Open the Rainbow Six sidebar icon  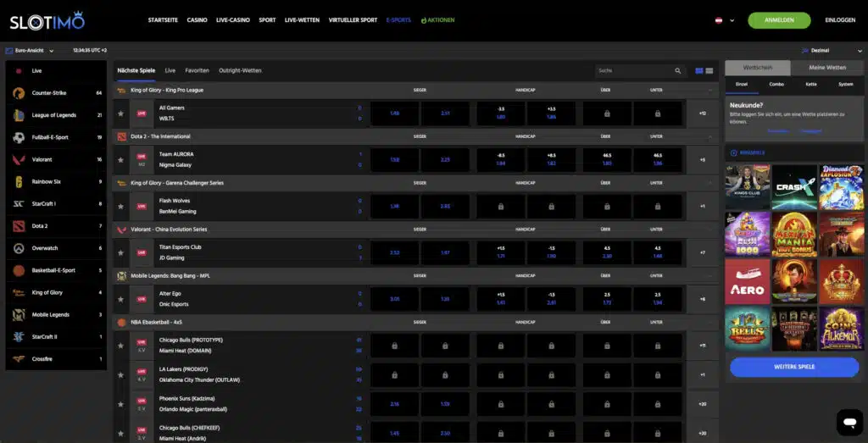pyautogui.click(x=19, y=181)
